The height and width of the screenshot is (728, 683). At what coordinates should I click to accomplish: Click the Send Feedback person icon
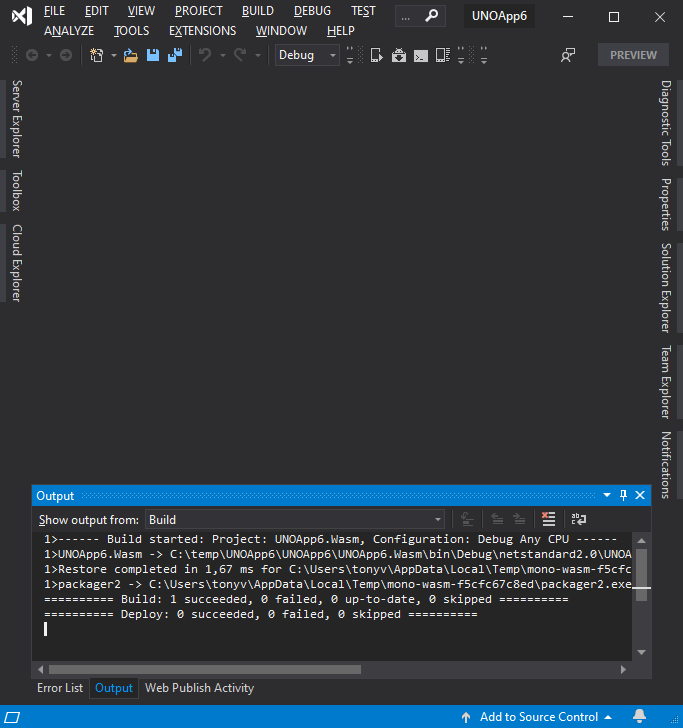567,55
